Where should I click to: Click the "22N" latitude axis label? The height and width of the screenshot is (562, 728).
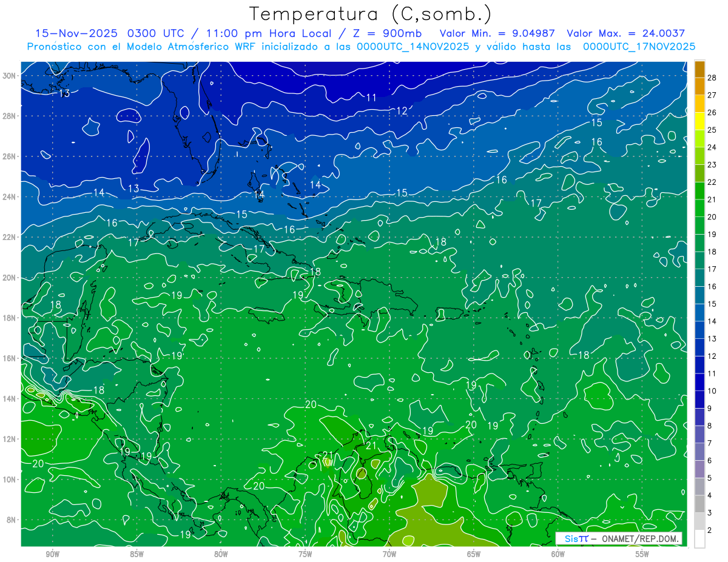[10, 237]
